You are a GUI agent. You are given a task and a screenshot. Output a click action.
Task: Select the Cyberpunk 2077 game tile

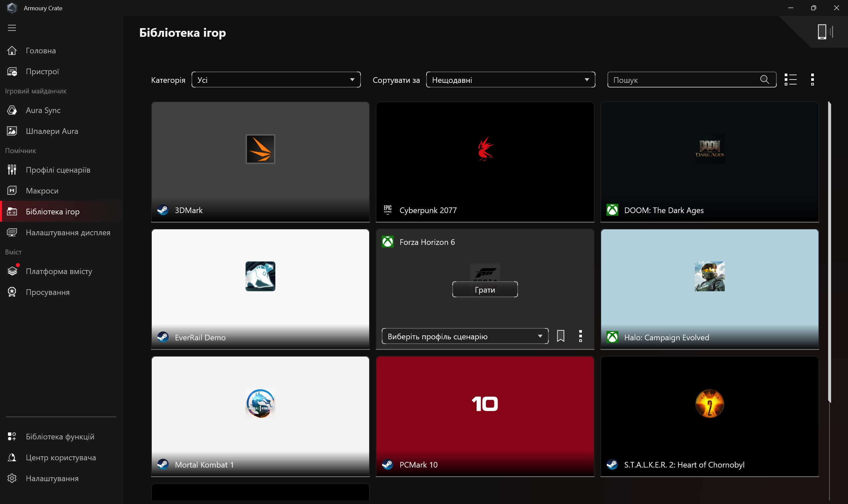pyautogui.click(x=485, y=162)
